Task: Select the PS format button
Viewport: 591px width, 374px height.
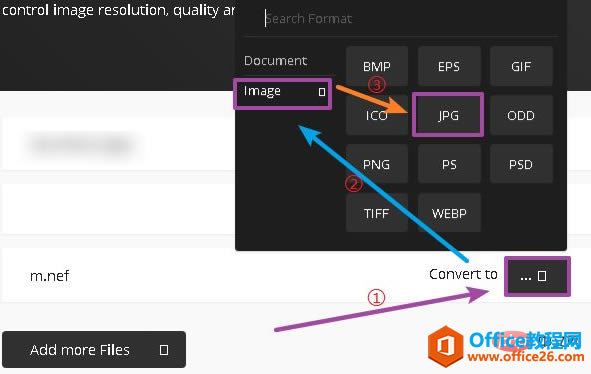Action: [x=449, y=164]
